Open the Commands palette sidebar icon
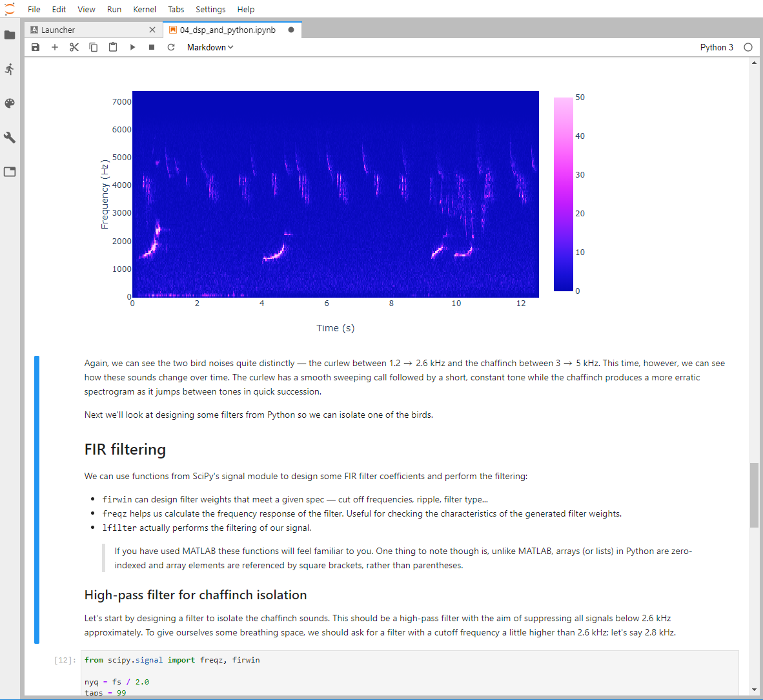763x700 pixels. 10,103
